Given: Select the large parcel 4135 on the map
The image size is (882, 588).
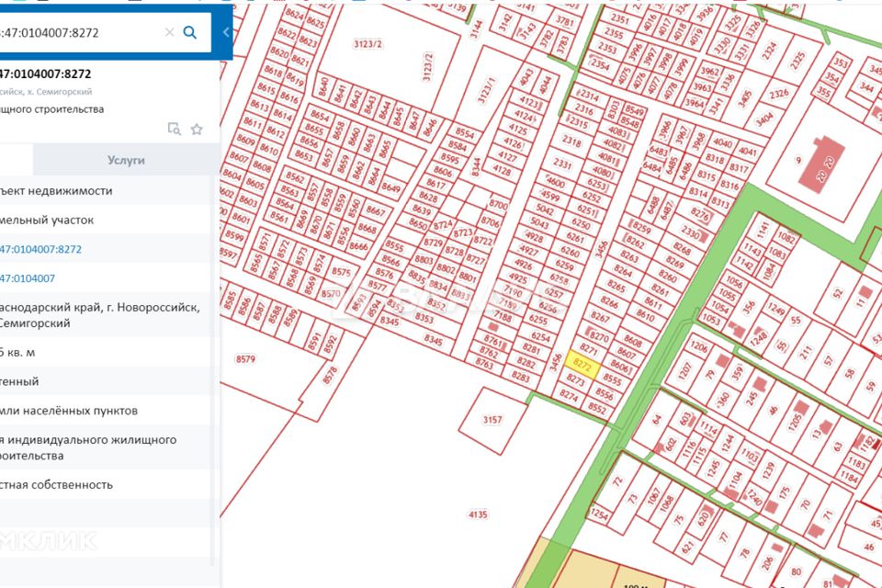Looking at the screenshot, I should pos(478,514).
